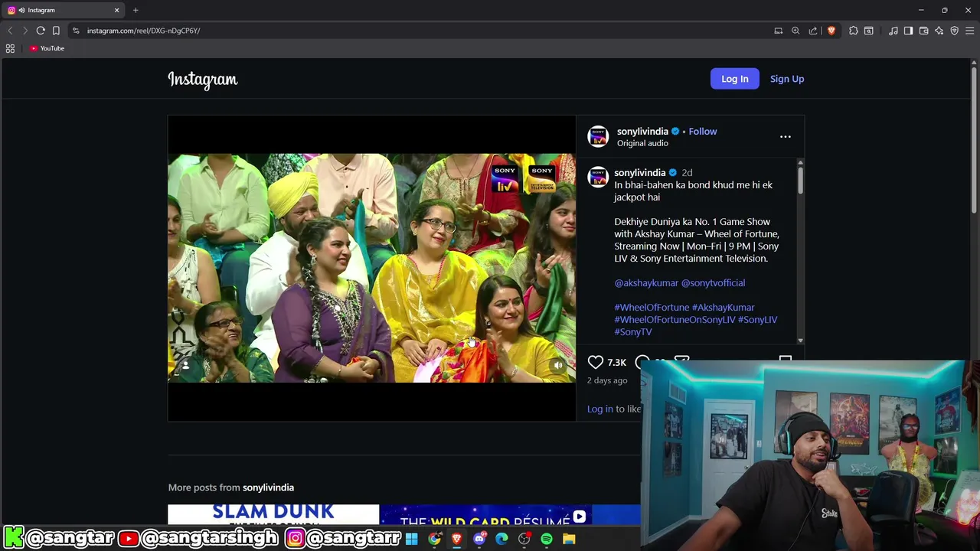Open Discord from the taskbar
The image size is (980, 551).
pos(479,539)
